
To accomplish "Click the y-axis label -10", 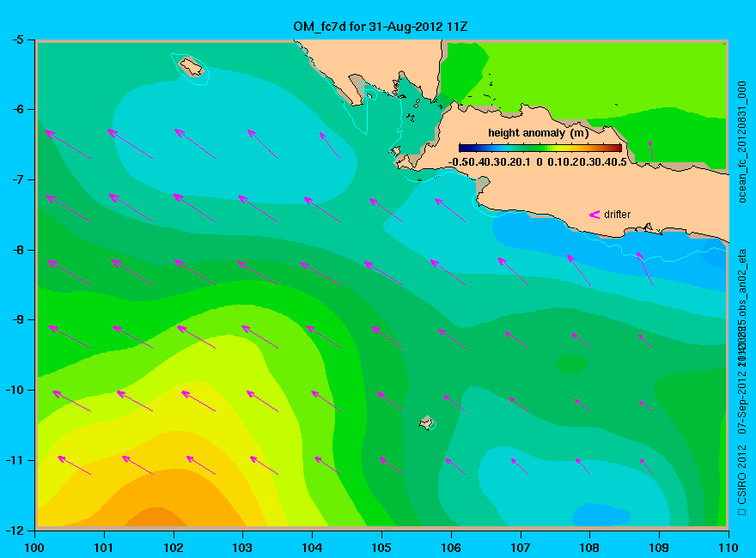I will click(x=15, y=390).
